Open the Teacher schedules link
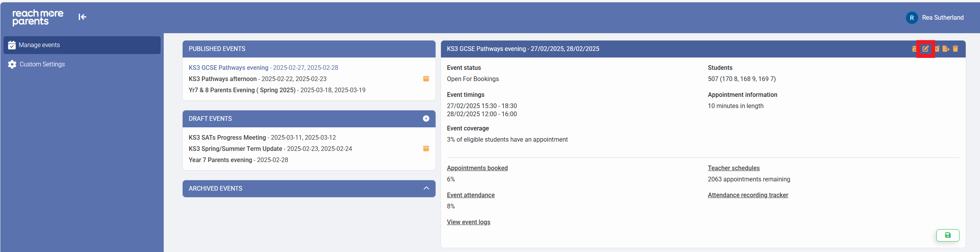This screenshot has height=252, width=980. [x=733, y=168]
